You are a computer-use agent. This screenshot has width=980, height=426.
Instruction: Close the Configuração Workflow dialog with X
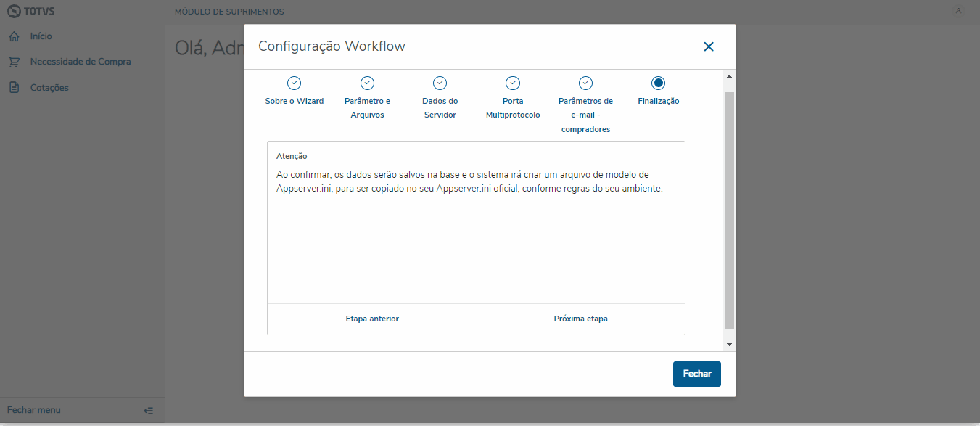709,46
